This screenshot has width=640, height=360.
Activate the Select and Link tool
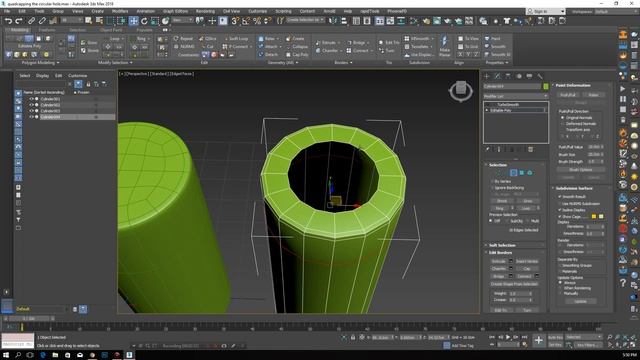point(31,21)
